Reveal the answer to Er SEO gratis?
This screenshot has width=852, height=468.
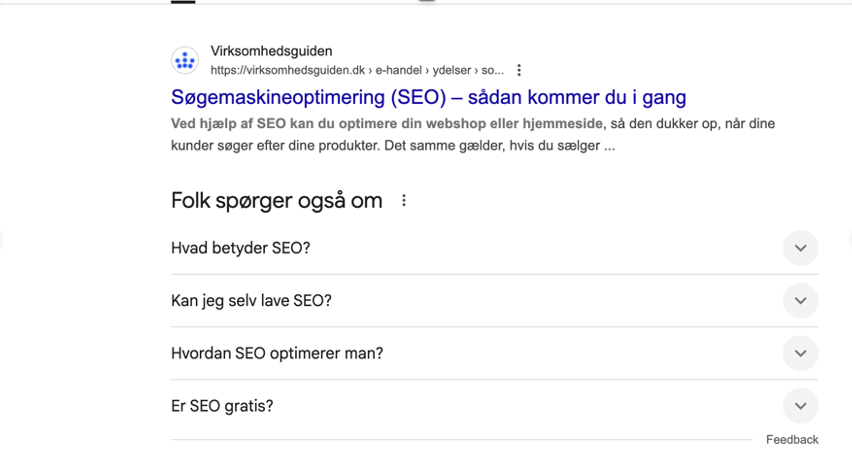coord(222,406)
